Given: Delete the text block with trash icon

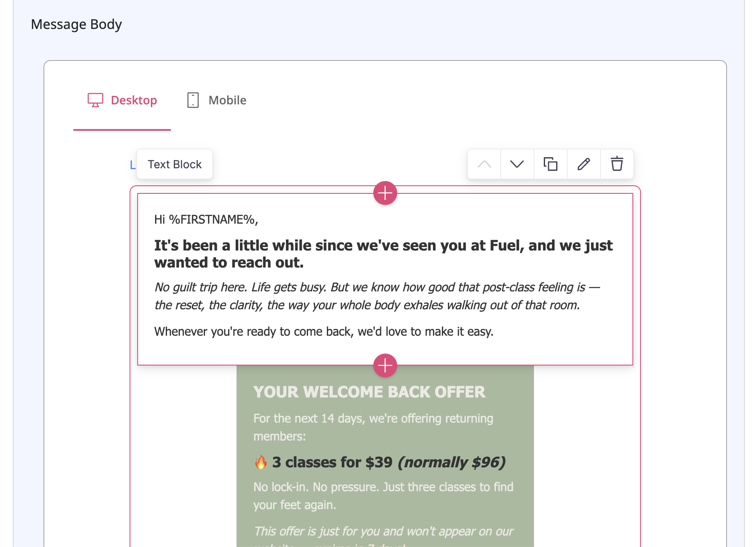Looking at the screenshot, I should click(617, 164).
